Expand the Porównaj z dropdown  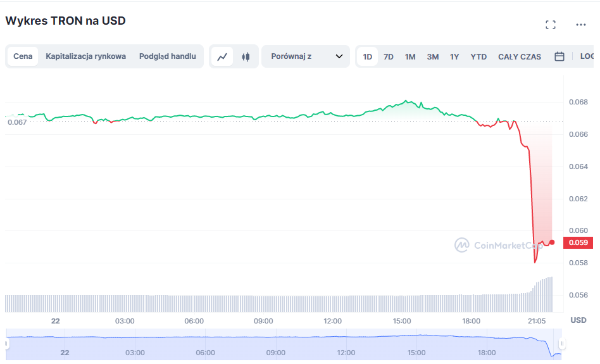306,56
